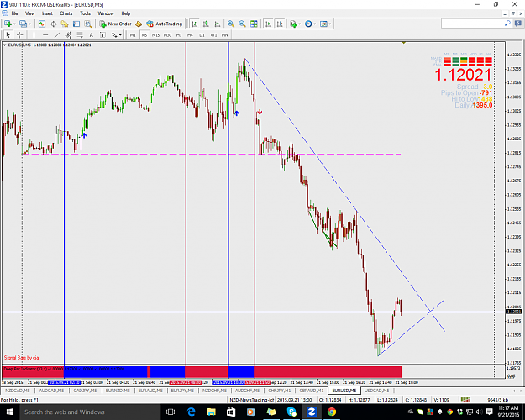525x420 pixels.
Task: Switch to M15 timeframe
Action: (x=155, y=34)
